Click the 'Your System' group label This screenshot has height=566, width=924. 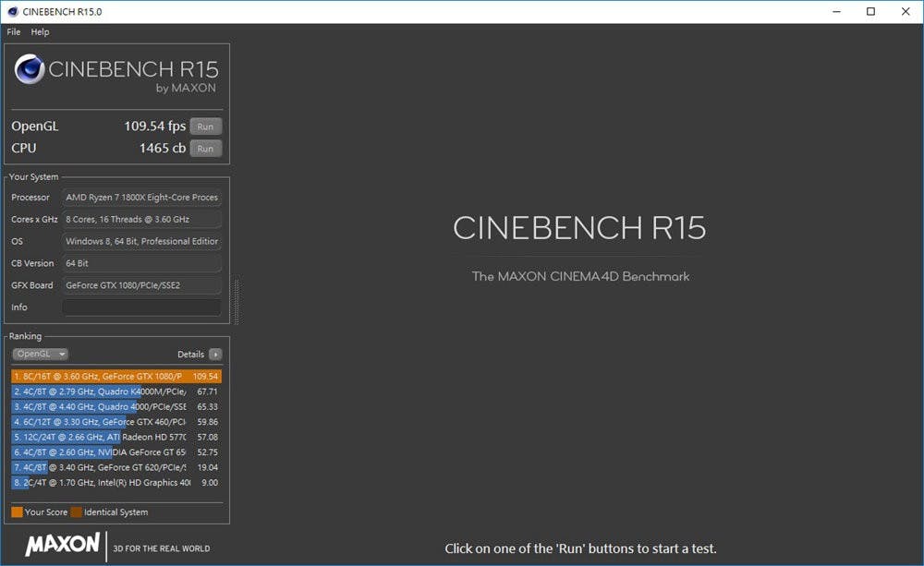point(33,176)
